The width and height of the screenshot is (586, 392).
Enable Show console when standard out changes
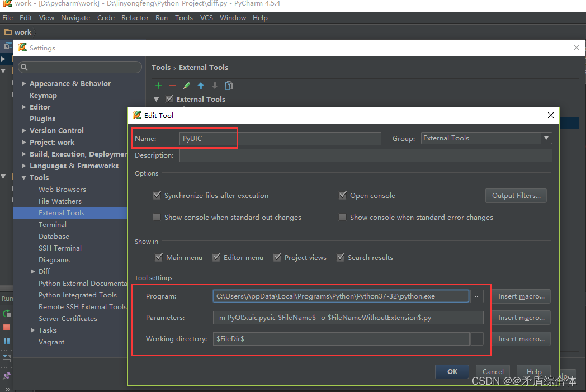click(157, 217)
